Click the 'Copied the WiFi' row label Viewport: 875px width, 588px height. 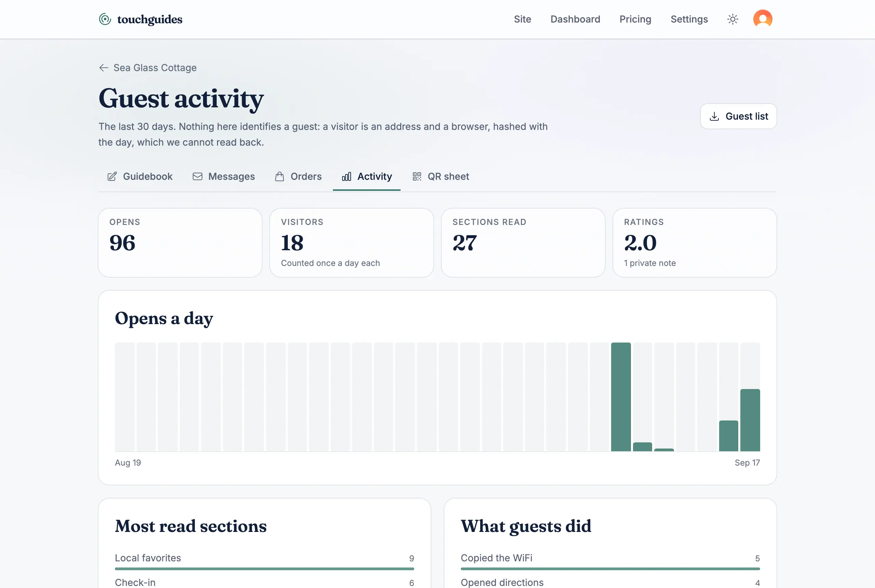pyautogui.click(x=496, y=558)
